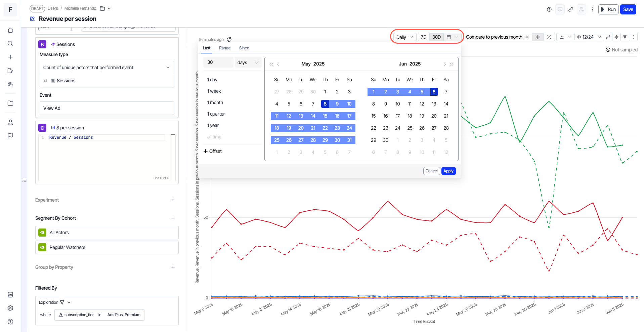Switch to the Range tab
The image size is (644, 332).
pyautogui.click(x=225, y=48)
